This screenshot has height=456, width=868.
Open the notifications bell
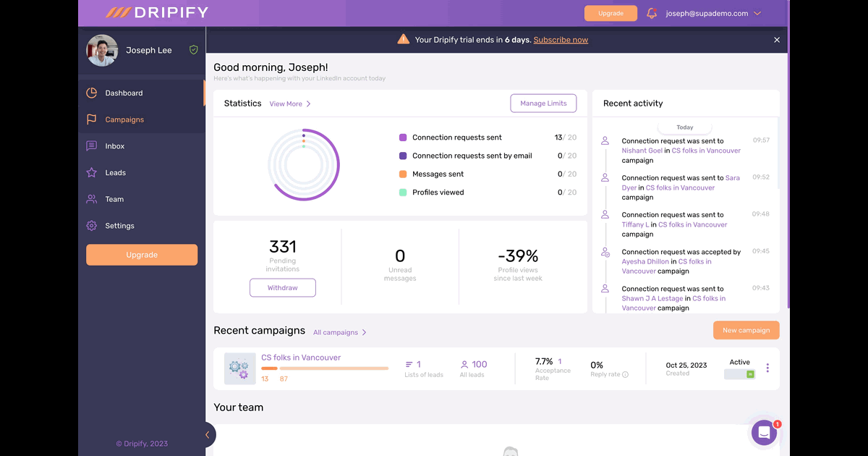click(x=652, y=13)
